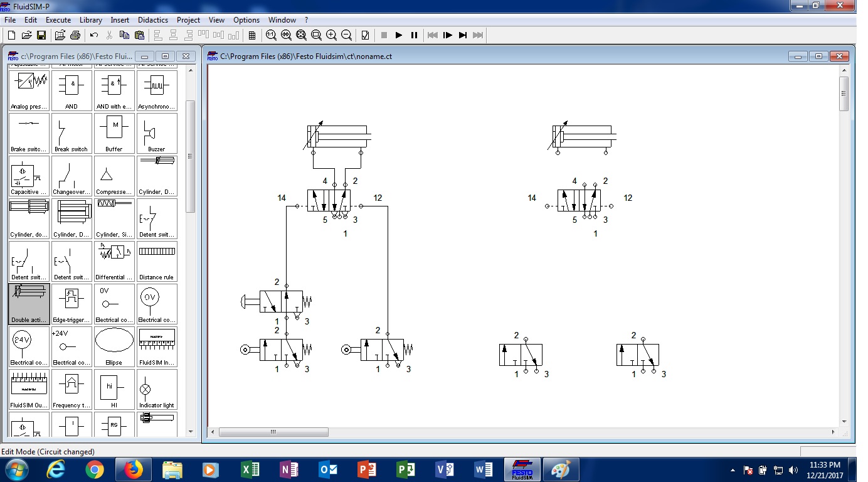868x482 pixels.
Task: Open the Insert menu
Action: click(120, 20)
